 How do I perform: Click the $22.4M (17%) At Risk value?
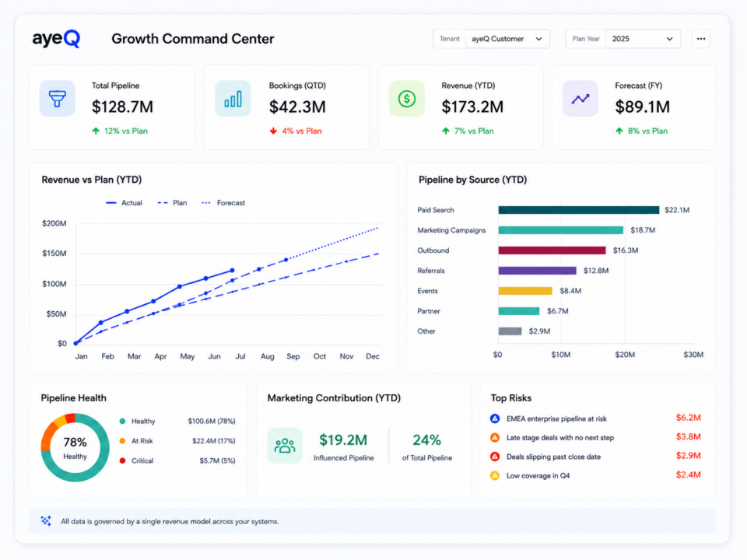tap(214, 441)
